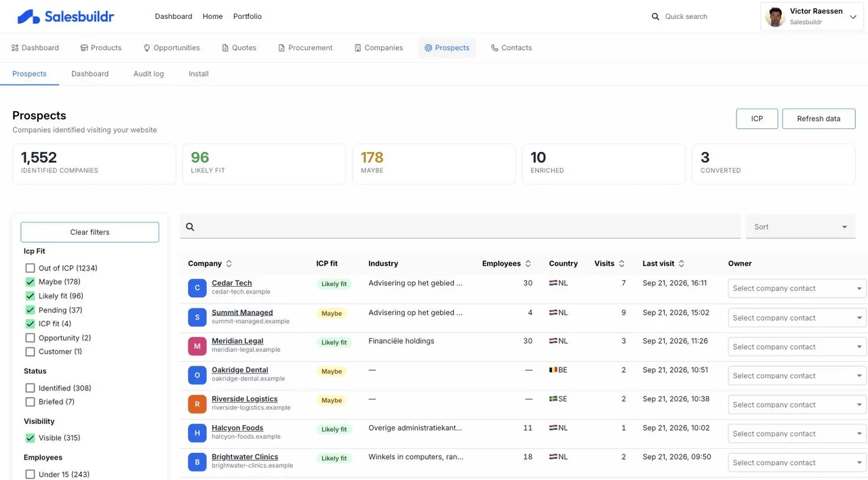
Task: Click the Likely Fit 96 stat card
Action: click(x=264, y=163)
